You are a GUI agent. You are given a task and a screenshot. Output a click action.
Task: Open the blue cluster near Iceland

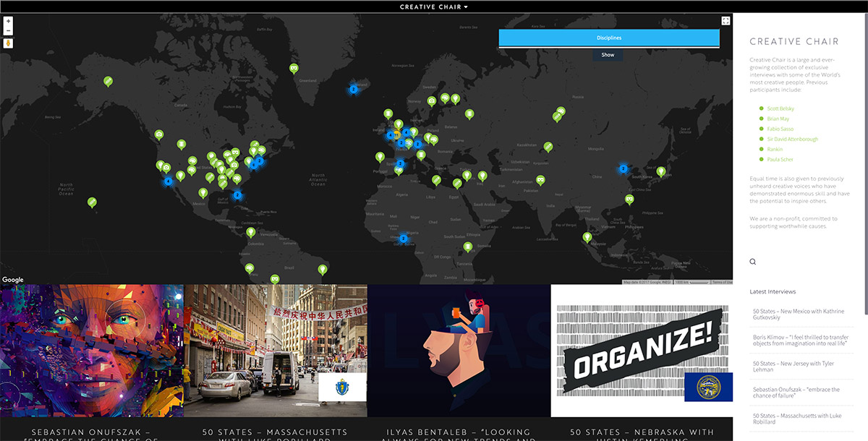pos(354,90)
